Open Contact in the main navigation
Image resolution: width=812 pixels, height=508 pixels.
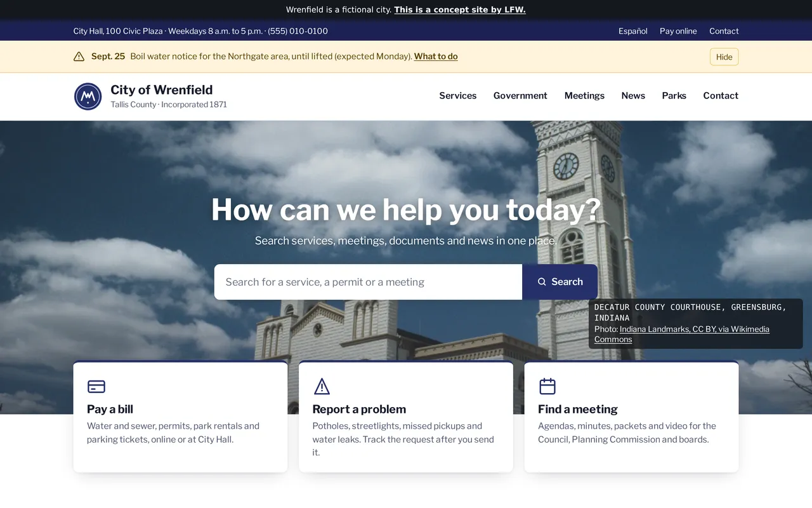[721, 96]
